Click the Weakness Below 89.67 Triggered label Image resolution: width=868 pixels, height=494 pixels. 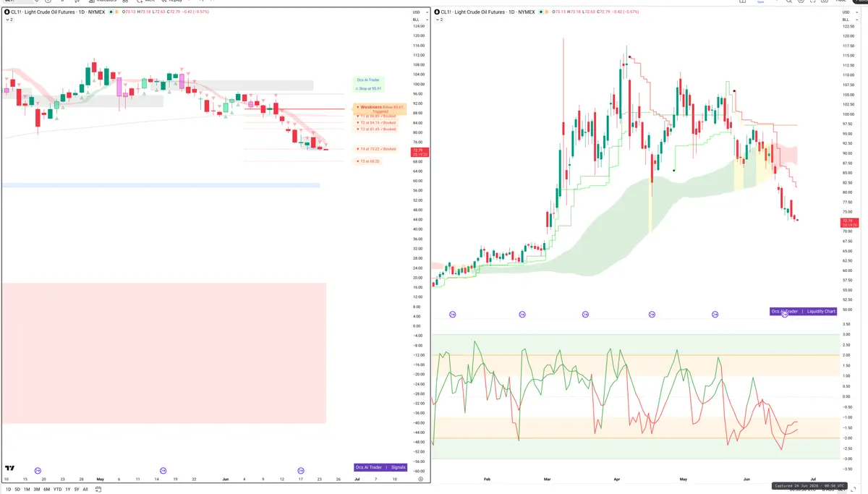point(379,108)
